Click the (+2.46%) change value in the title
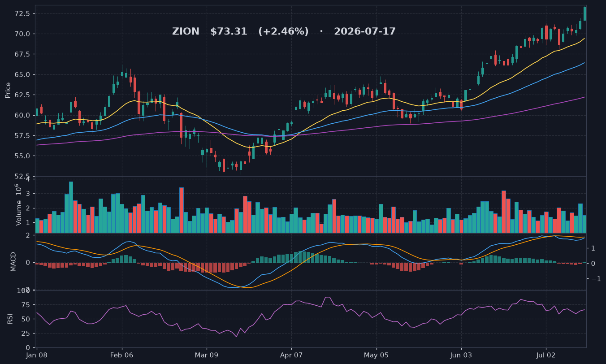This screenshot has height=364, width=606. tap(283, 32)
